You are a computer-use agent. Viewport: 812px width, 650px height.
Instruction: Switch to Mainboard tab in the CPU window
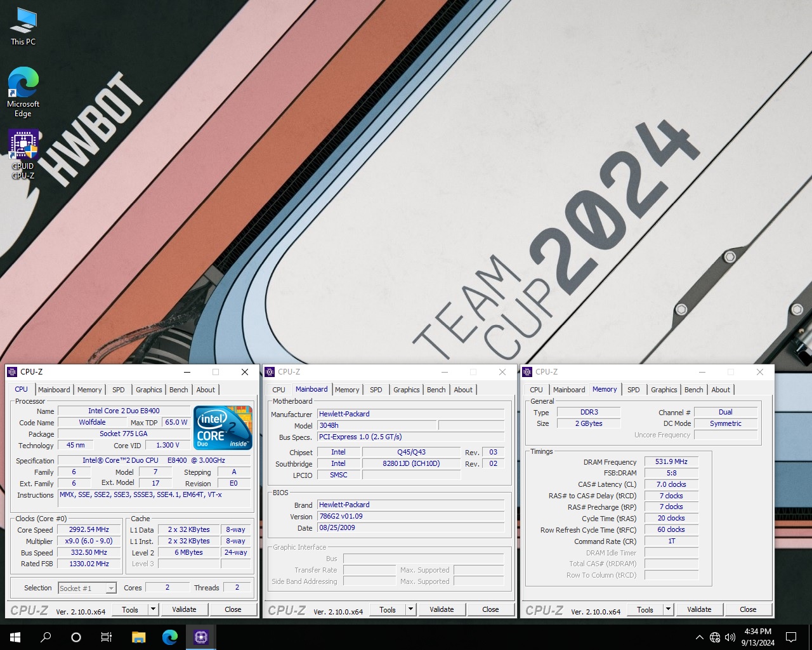54,390
